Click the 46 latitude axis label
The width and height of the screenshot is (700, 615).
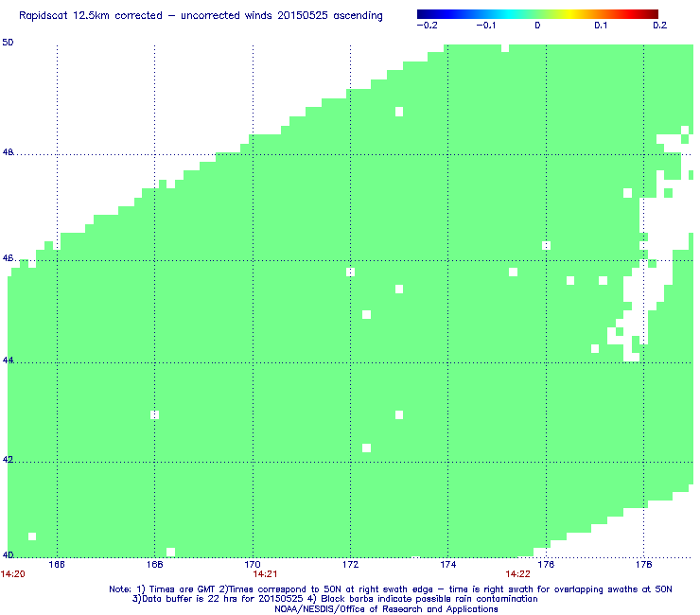(x=8, y=258)
